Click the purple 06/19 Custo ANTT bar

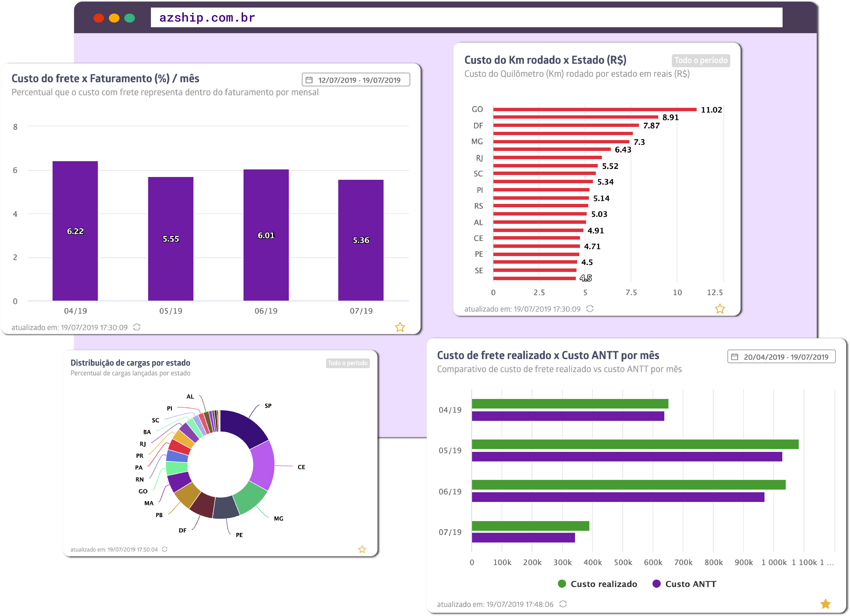618,497
